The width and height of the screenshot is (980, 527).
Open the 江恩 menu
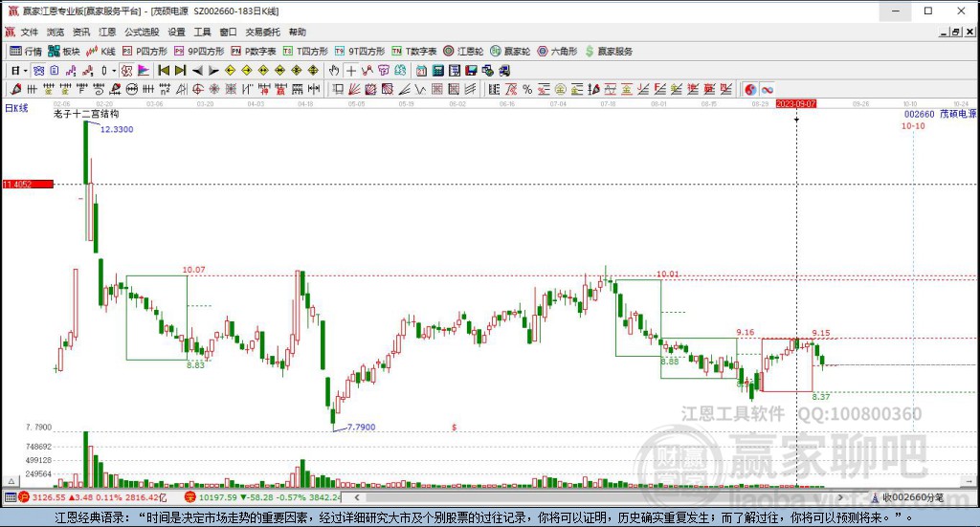pyautogui.click(x=107, y=32)
